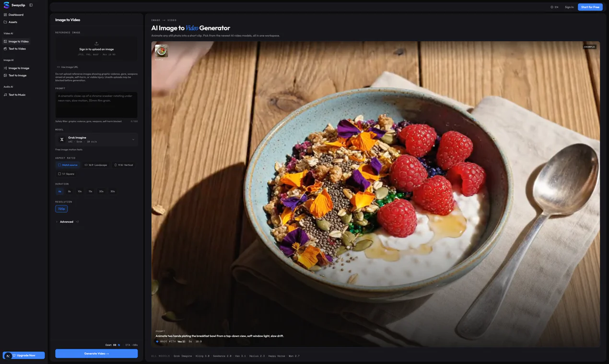Click the xAI logo in model selector
Image resolution: width=609 pixels, height=364 pixels.
(x=62, y=139)
